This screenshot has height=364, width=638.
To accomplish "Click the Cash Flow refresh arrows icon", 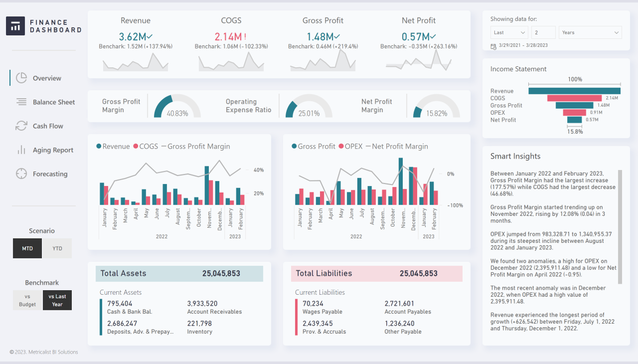I will click(x=21, y=126).
